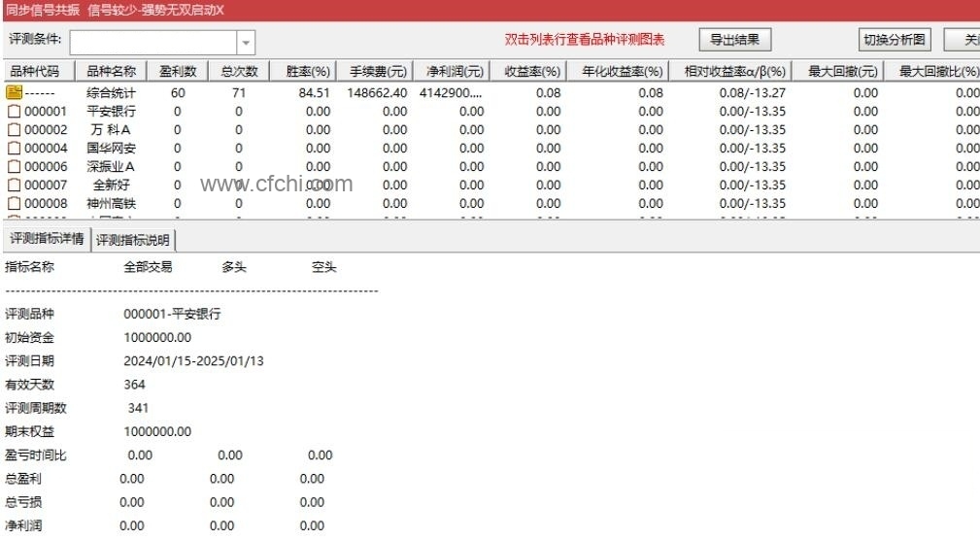Sort by the 相对收益率α/β(%) column header
Image resolution: width=980 pixels, height=540 pixels.
point(730,71)
